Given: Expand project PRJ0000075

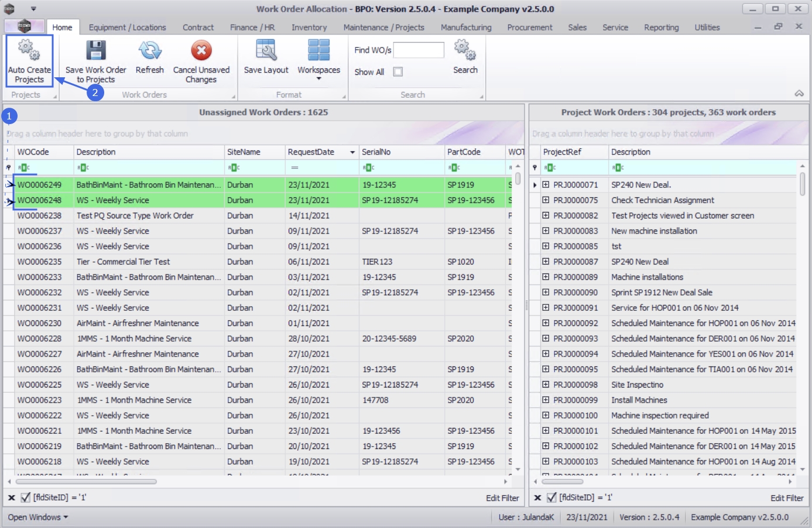Looking at the screenshot, I should point(546,200).
